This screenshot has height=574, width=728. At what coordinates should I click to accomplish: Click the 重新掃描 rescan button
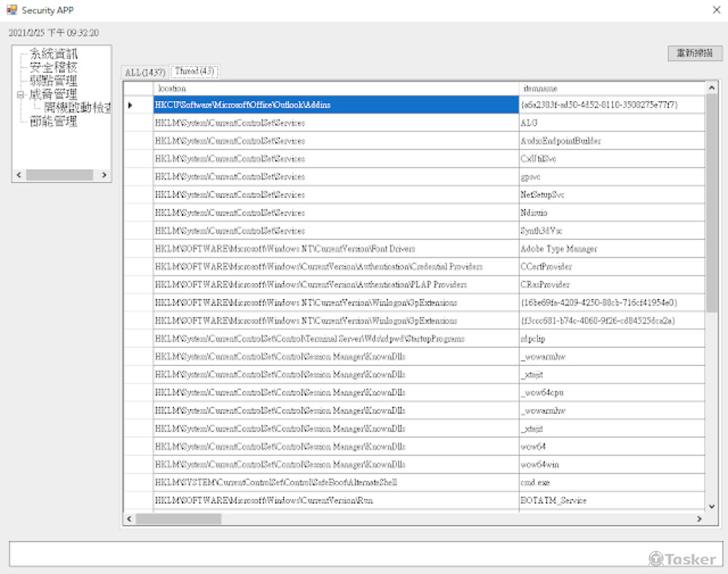click(695, 53)
